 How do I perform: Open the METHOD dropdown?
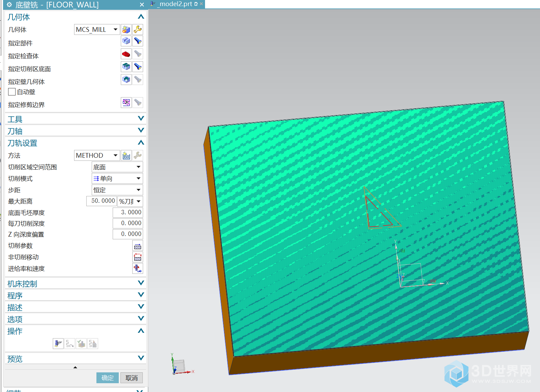97,155
